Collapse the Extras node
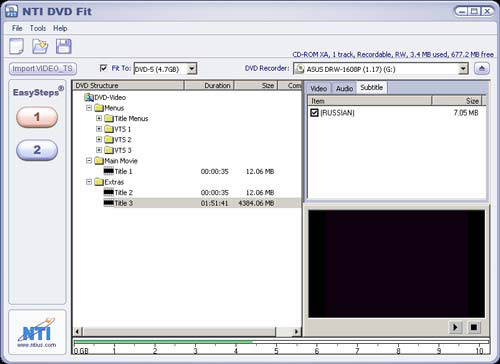 [89, 182]
